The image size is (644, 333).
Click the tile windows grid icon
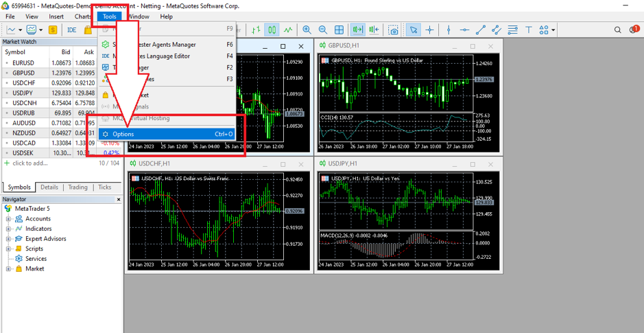[339, 30]
